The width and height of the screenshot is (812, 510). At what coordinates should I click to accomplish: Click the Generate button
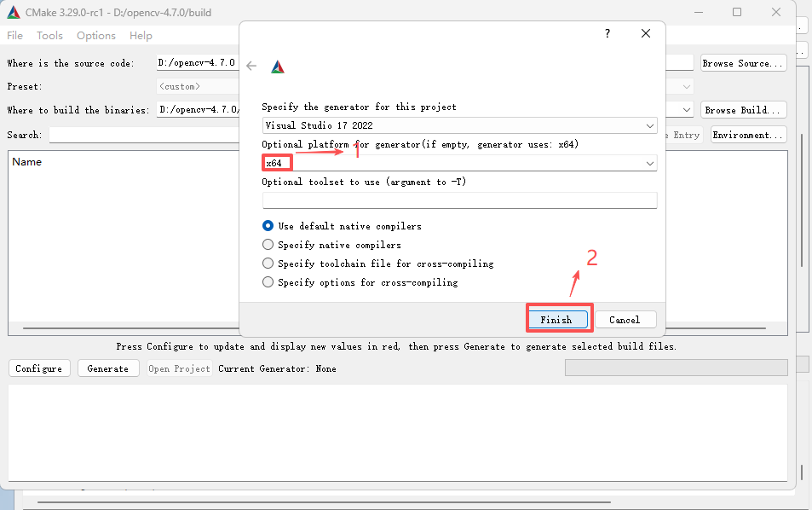pos(108,368)
